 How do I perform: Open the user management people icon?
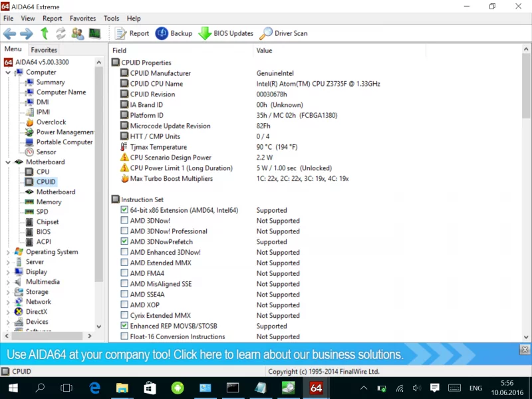pos(78,34)
